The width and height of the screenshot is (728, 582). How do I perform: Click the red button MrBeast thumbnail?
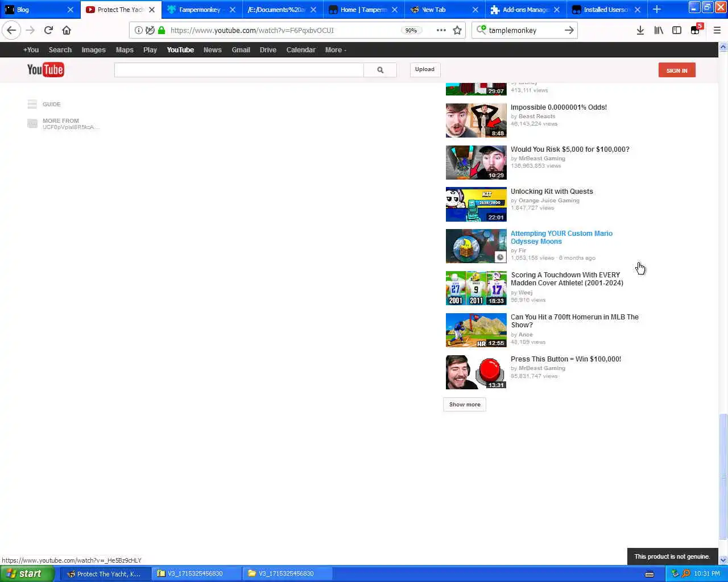tap(476, 372)
